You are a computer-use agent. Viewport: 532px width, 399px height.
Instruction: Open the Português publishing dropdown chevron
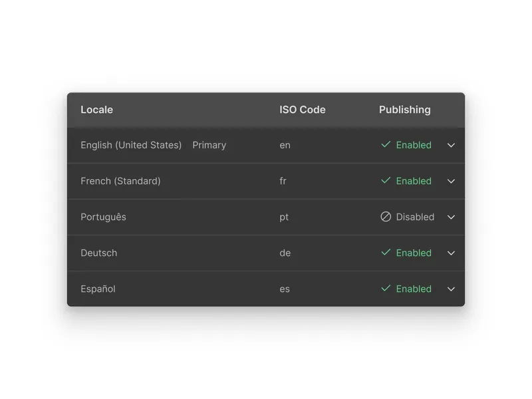451,217
